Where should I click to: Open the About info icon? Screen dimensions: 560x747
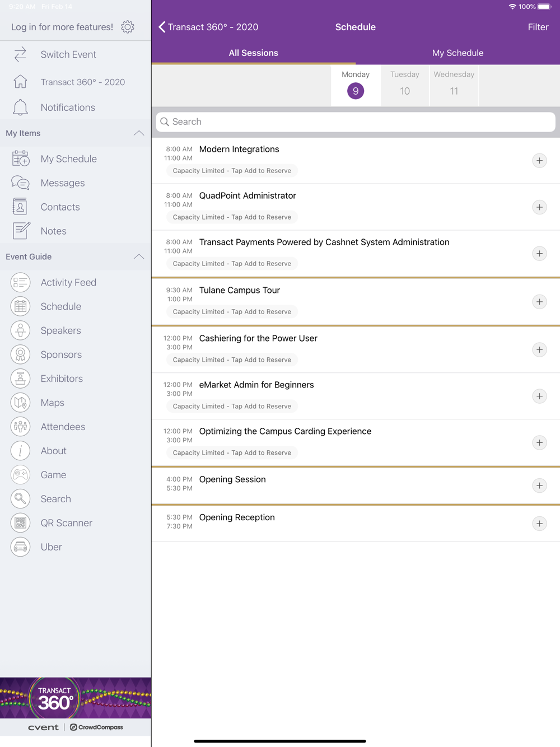pyautogui.click(x=20, y=451)
